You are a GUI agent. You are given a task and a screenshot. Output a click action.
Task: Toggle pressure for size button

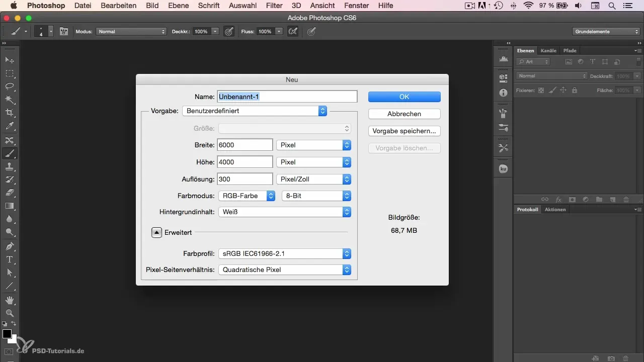311,31
